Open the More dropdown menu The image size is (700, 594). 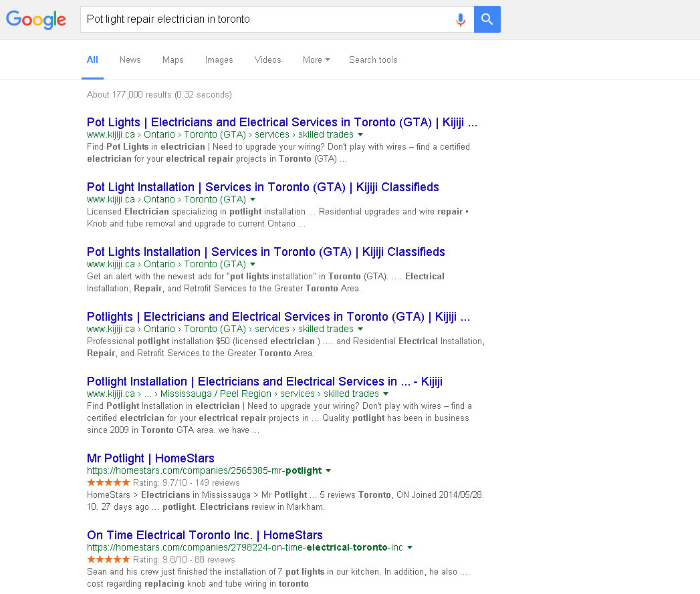[316, 60]
